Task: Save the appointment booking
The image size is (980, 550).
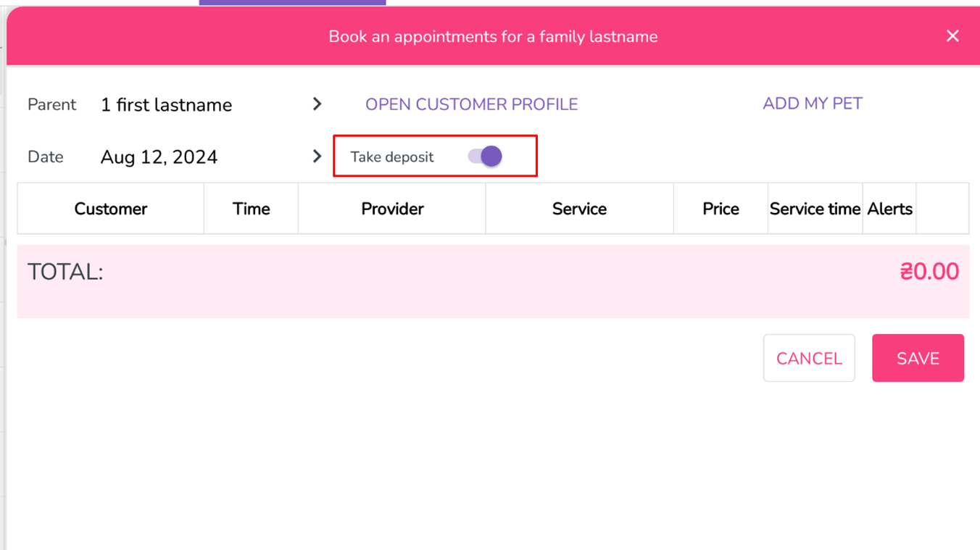Action: click(918, 358)
